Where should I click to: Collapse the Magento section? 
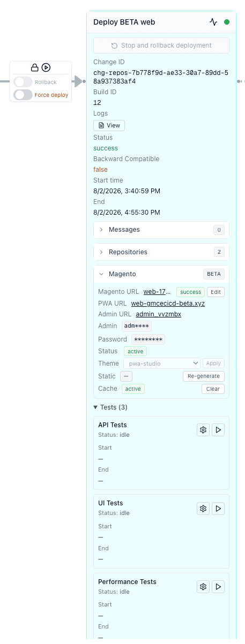pos(161,274)
